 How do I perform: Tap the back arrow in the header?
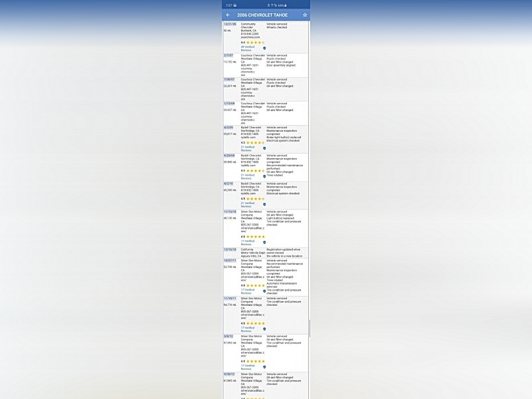pos(228,15)
